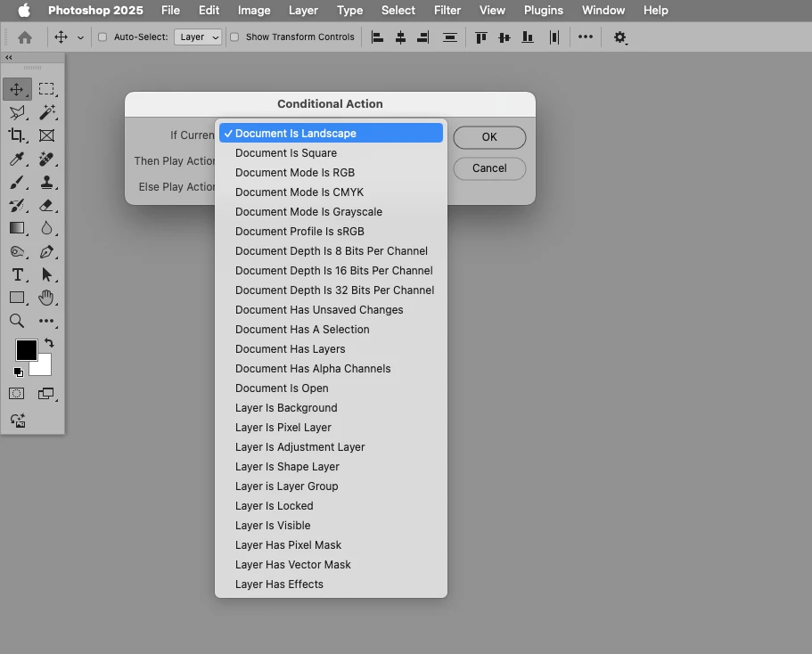
Task: Select the Pen tool
Action: [46, 251]
